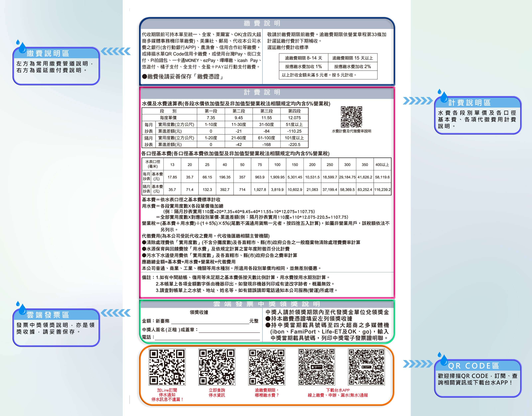The image size is (532, 416).
Task: Click the 第二段 column header
Action: [239, 111]
